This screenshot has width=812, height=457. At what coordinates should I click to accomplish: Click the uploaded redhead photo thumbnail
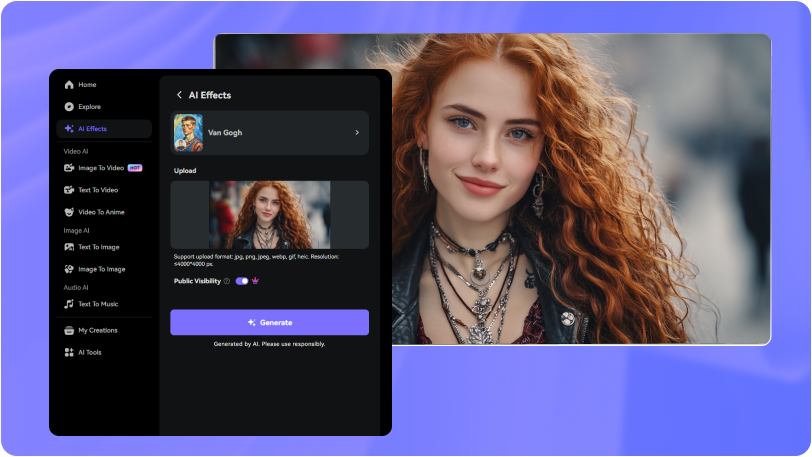point(269,215)
